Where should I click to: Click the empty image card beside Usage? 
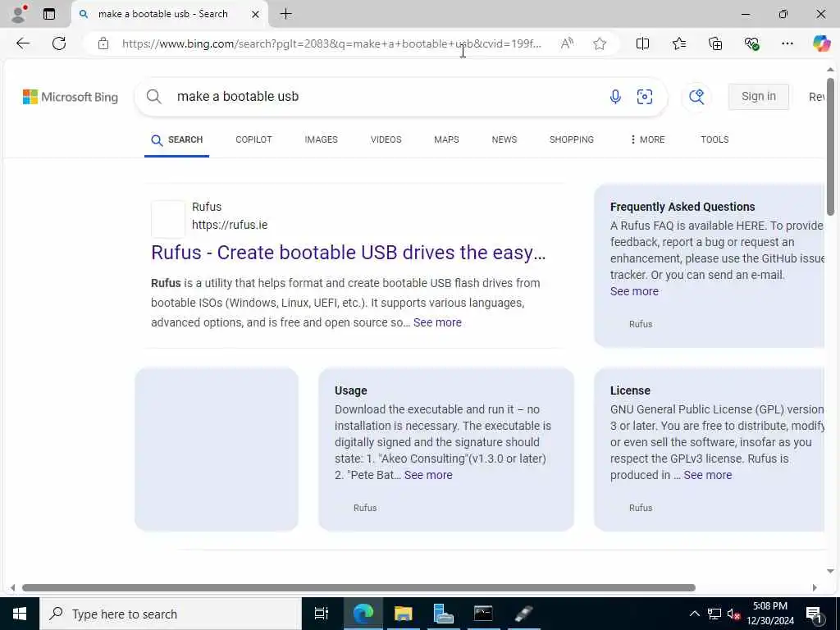(x=217, y=449)
